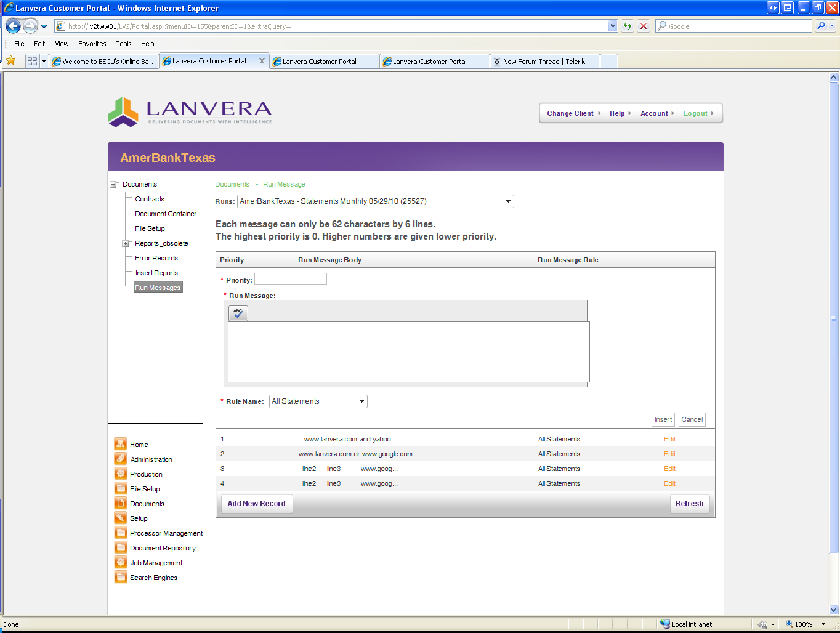Image resolution: width=840 pixels, height=633 pixels.
Task: Open the recent pages dropdown arrow
Action: click(x=44, y=26)
